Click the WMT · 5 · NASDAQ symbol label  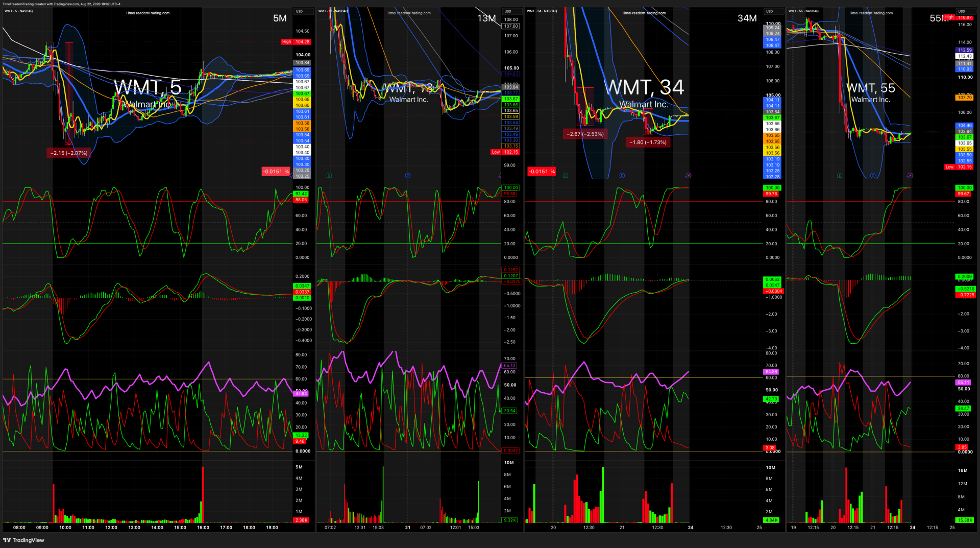(x=19, y=11)
